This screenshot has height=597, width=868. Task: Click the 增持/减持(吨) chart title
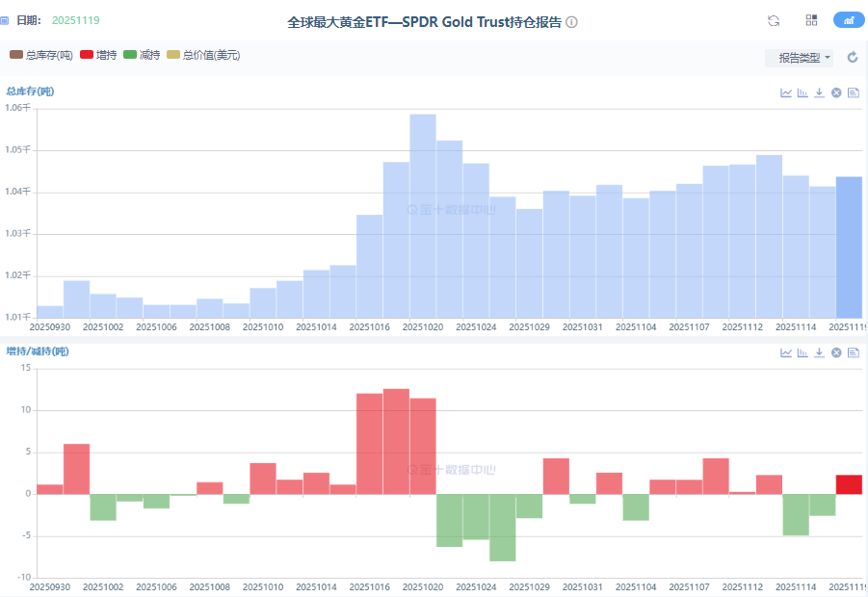pyautogui.click(x=38, y=351)
